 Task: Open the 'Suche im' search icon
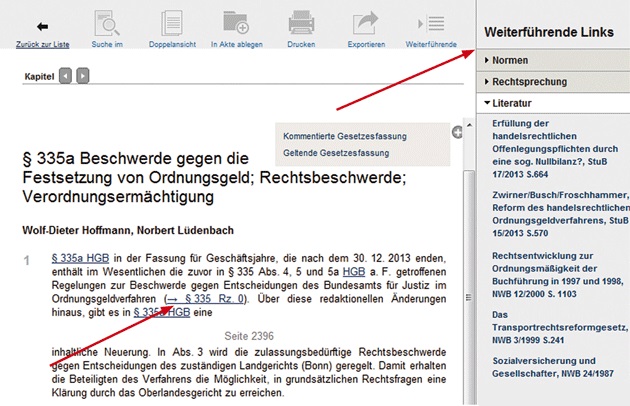107,24
